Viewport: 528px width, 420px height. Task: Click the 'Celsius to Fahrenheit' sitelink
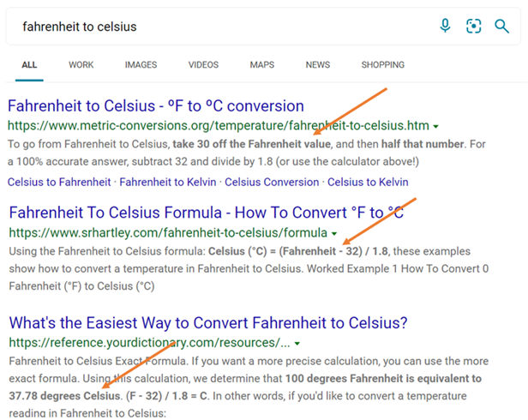click(x=59, y=182)
